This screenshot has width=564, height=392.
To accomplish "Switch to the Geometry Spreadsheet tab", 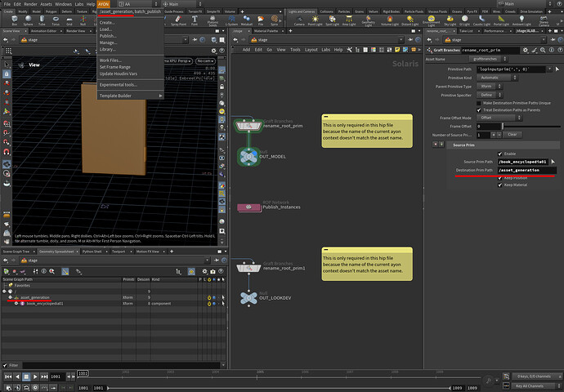I will click(56, 252).
